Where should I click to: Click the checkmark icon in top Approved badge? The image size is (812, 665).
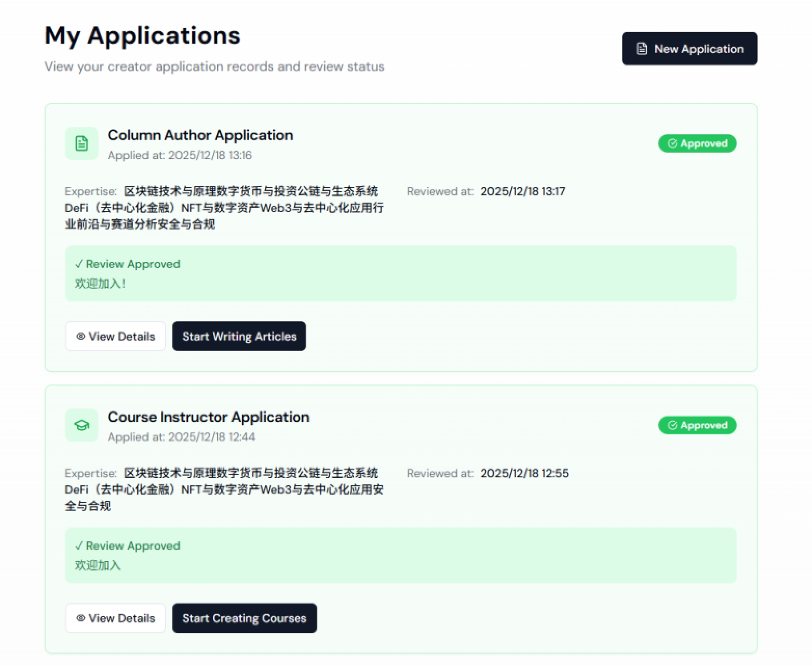tap(672, 143)
